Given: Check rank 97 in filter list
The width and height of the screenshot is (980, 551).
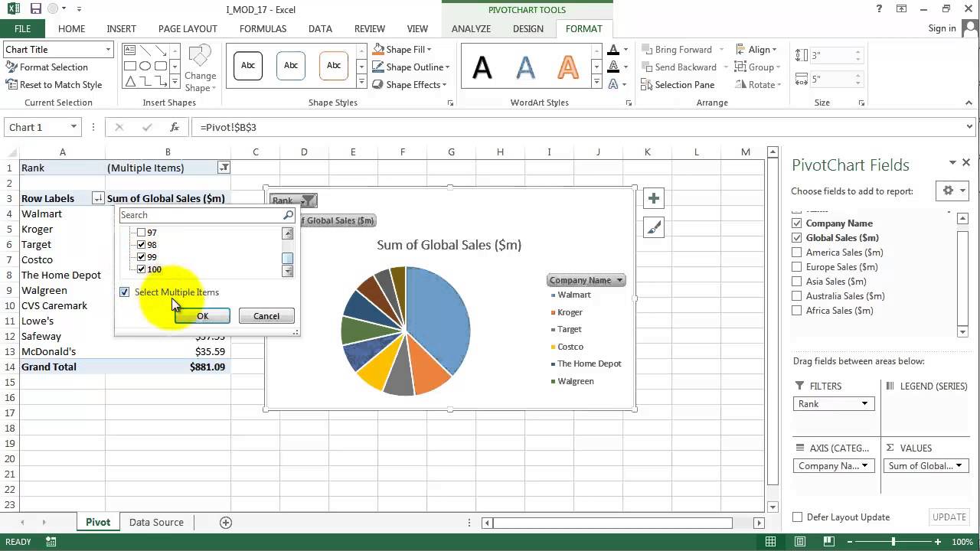Looking at the screenshot, I should (141, 233).
